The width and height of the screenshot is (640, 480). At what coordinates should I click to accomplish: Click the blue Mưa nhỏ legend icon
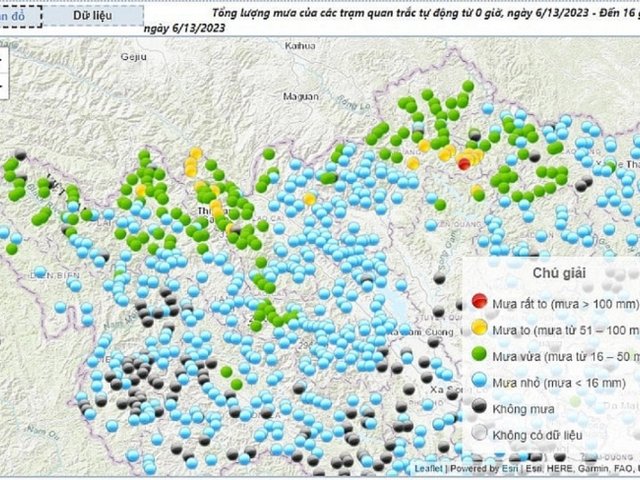[479, 380]
